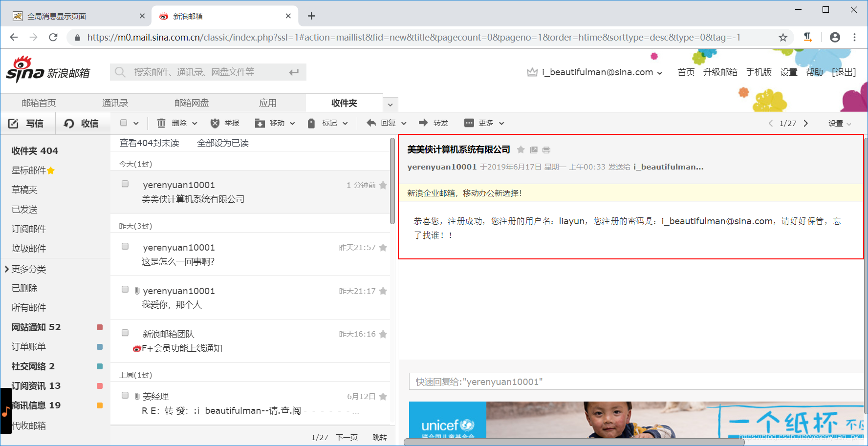This screenshot has height=446, width=868.
Task: Open the reply 回复 dropdown arrow
Action: pyautogui.click(x=404, y=124)
